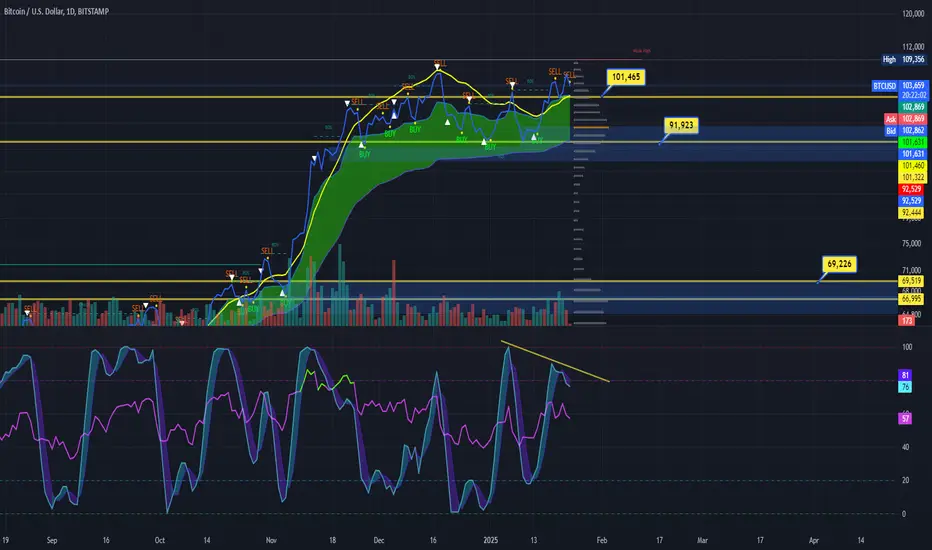Click the Feb label on time axis
Screen dimensions: 932x550
(602, 540)
